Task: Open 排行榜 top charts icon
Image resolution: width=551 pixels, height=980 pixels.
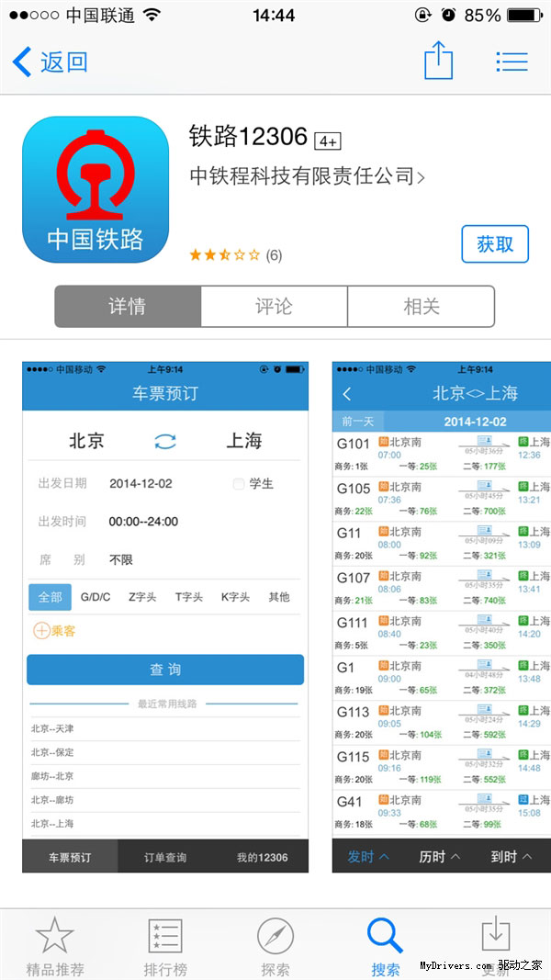Action: point(165,937)
